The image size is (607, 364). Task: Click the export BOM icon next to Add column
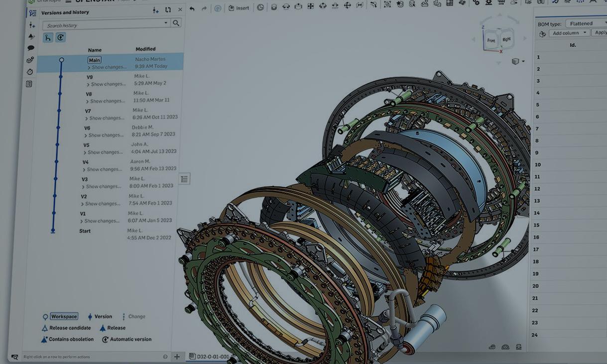coord(542,33)
